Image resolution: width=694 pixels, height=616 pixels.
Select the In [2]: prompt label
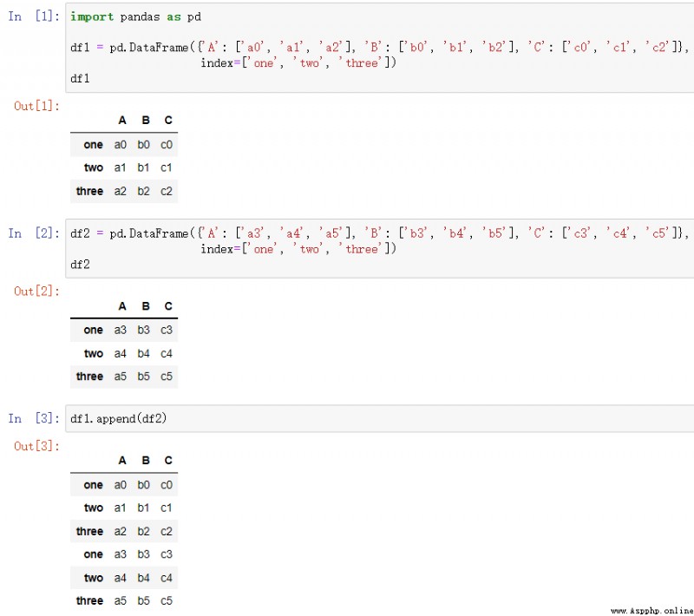[34, 233]
